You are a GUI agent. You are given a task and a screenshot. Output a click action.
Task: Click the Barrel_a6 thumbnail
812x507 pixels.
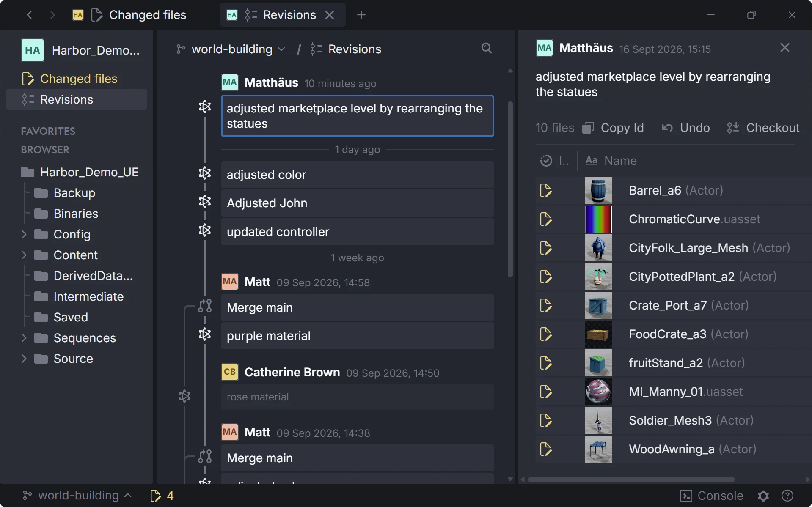pos(598,190)
